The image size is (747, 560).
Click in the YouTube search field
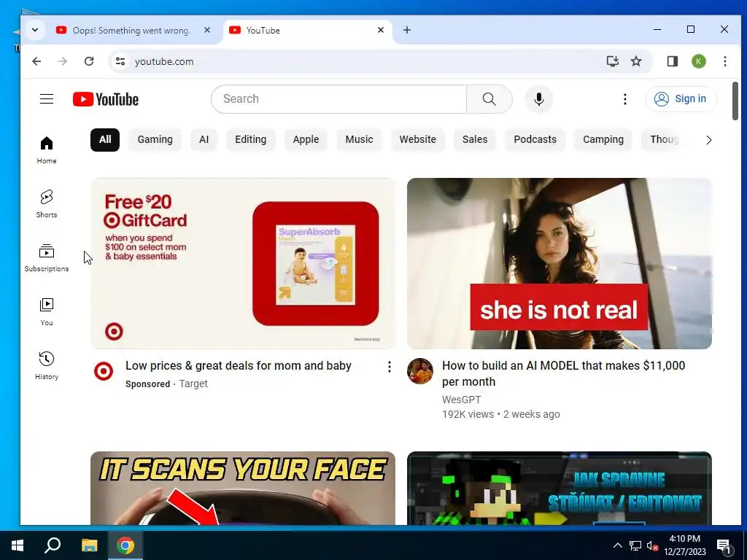coord(339,99)
